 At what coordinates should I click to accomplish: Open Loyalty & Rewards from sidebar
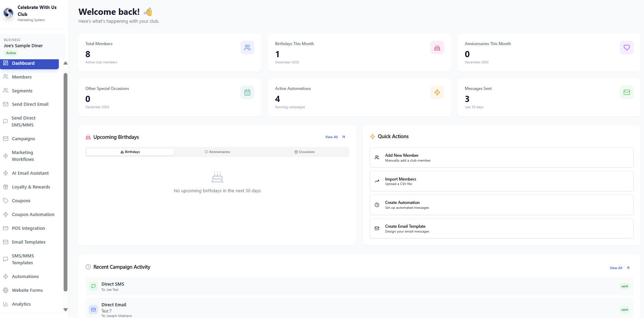pos(31,187)
